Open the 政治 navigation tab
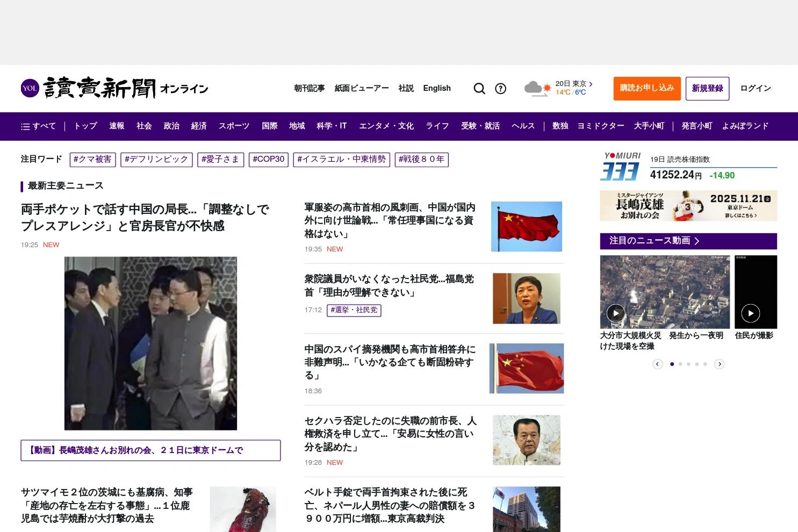 [x=171, y=126]
